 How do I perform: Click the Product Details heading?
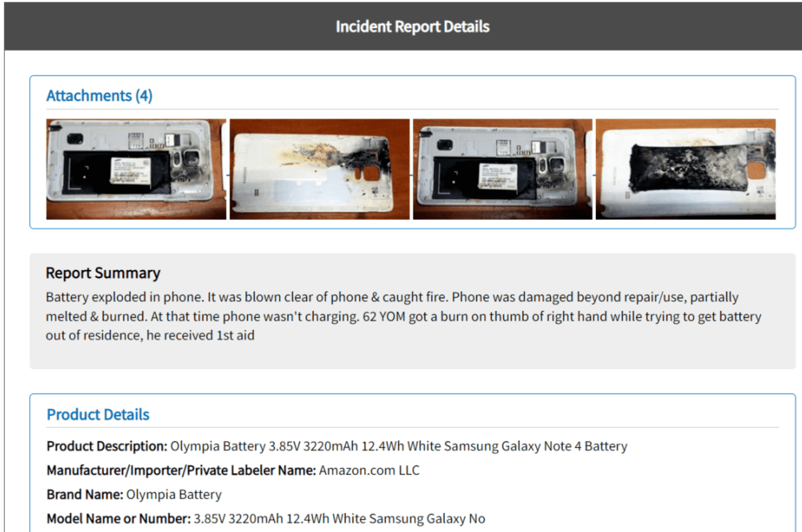[x=98, y=415]
